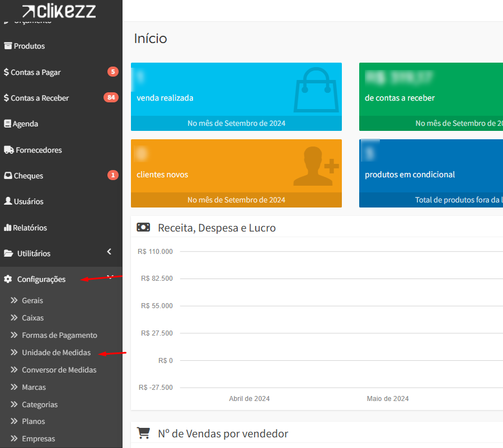
Task: Collapse the Configurações submenu arrow
Action: pos(110,277)
